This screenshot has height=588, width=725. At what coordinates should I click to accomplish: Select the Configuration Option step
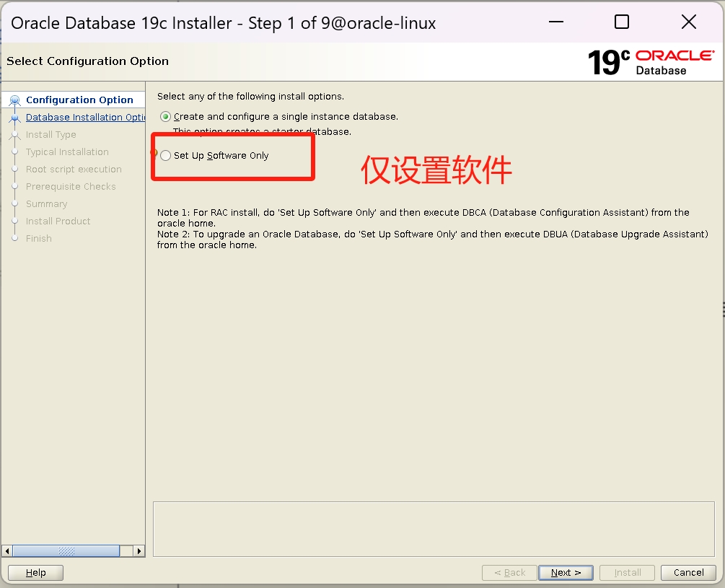[x=79, y=100]
